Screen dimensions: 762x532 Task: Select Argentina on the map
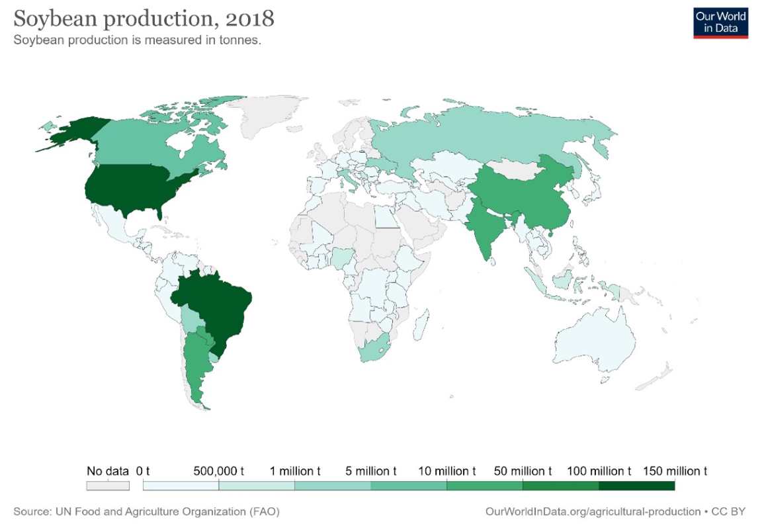tap(195, 364)
